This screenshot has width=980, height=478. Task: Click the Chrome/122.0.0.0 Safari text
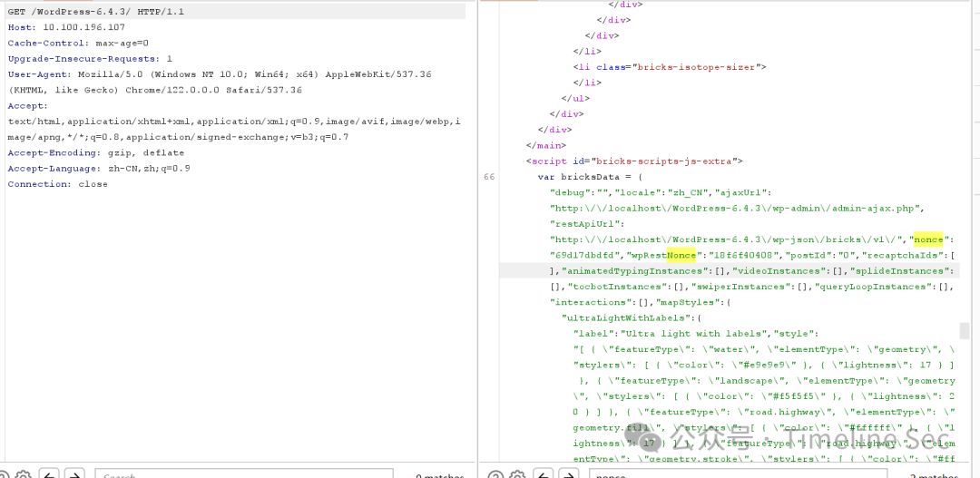214,90
